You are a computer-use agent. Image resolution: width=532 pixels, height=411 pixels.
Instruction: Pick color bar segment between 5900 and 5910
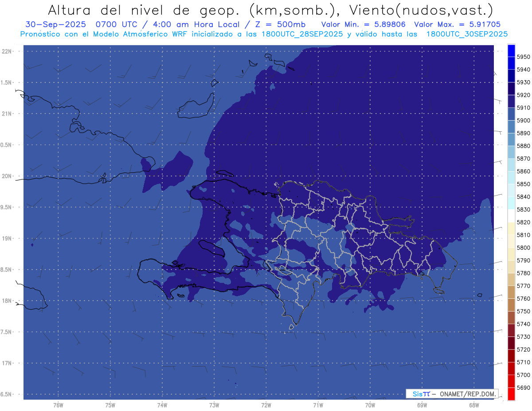[511, 114]
